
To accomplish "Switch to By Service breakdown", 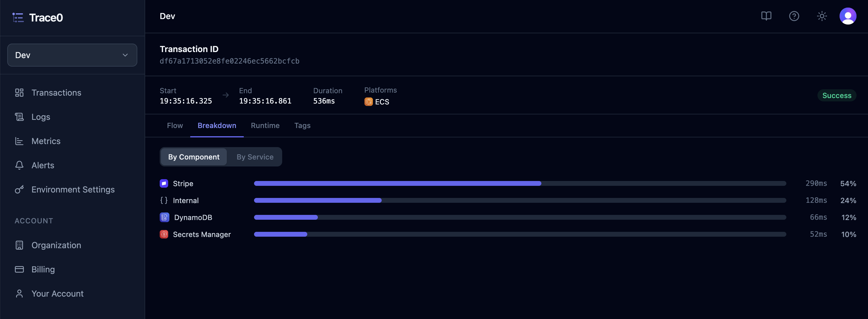I will [255, 157].
